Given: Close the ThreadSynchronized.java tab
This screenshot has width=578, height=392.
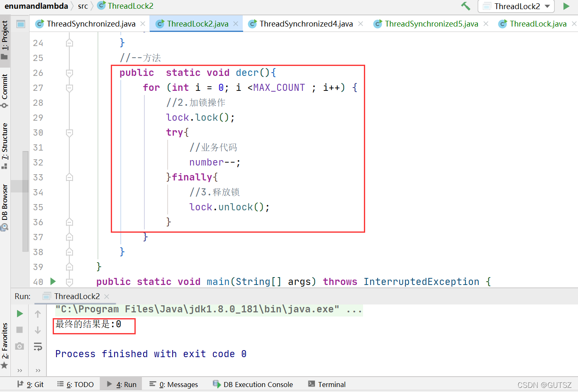Looking at the screenshot, I should coord(143,24).
